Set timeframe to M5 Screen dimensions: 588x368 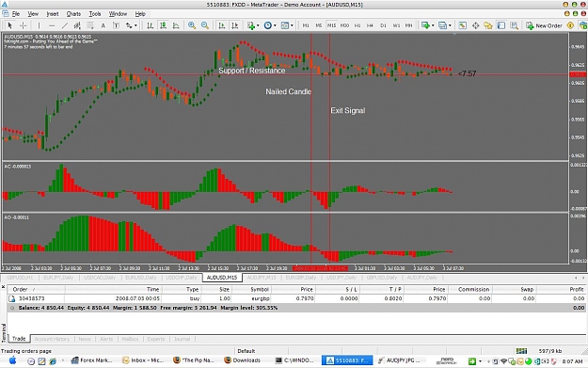coord(318,25)
